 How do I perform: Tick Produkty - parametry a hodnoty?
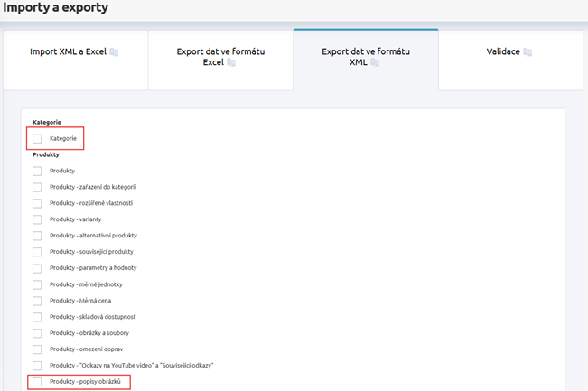pos(37,268)
